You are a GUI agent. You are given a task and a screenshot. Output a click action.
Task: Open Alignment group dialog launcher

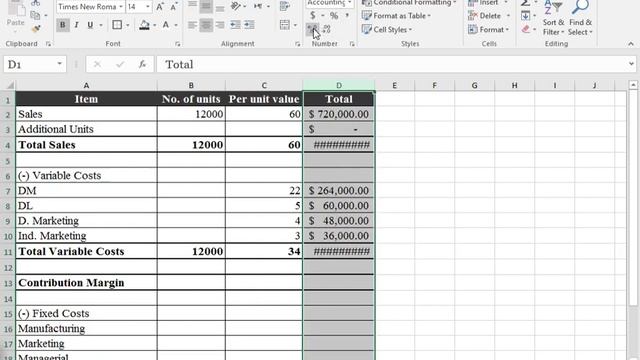[x=298, y=44]
